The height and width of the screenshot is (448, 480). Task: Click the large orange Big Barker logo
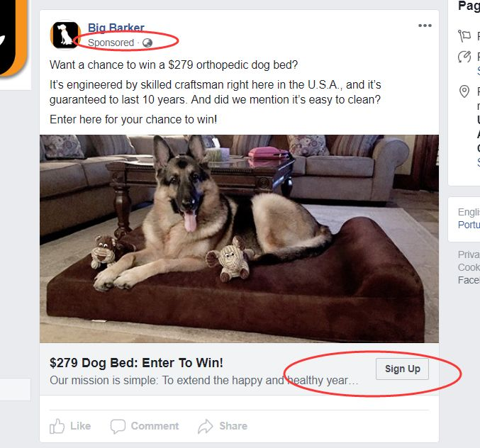[13, 37]
